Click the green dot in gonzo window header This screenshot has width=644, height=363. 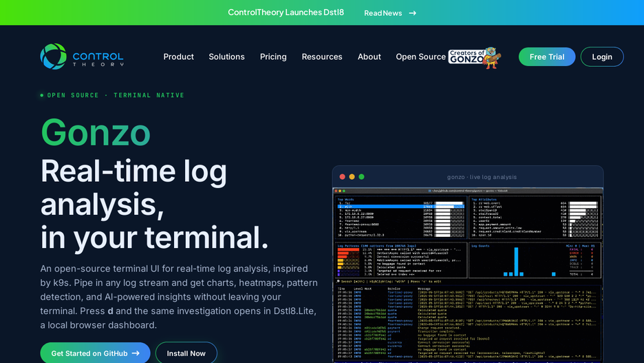pyautogui.click(x=361, y=177)
